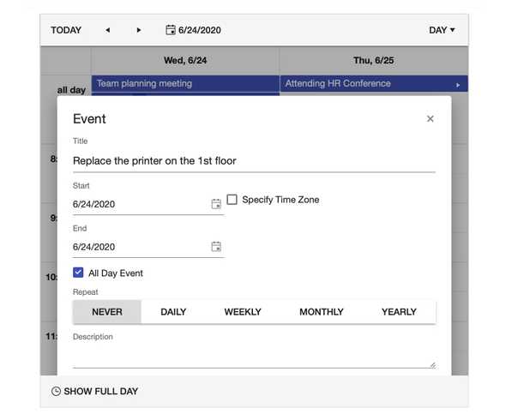Open End date calendar picker icon

tap(216, 247)
